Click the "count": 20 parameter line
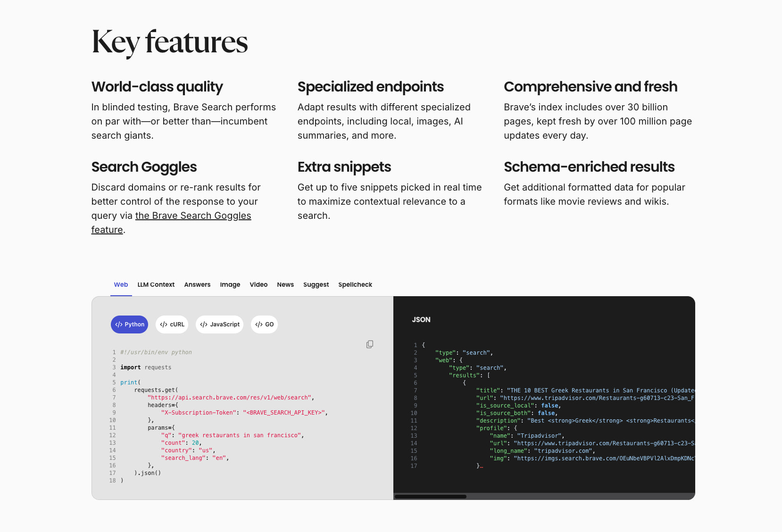This screenshot has height=532, width=782. [x=182, y=443]
